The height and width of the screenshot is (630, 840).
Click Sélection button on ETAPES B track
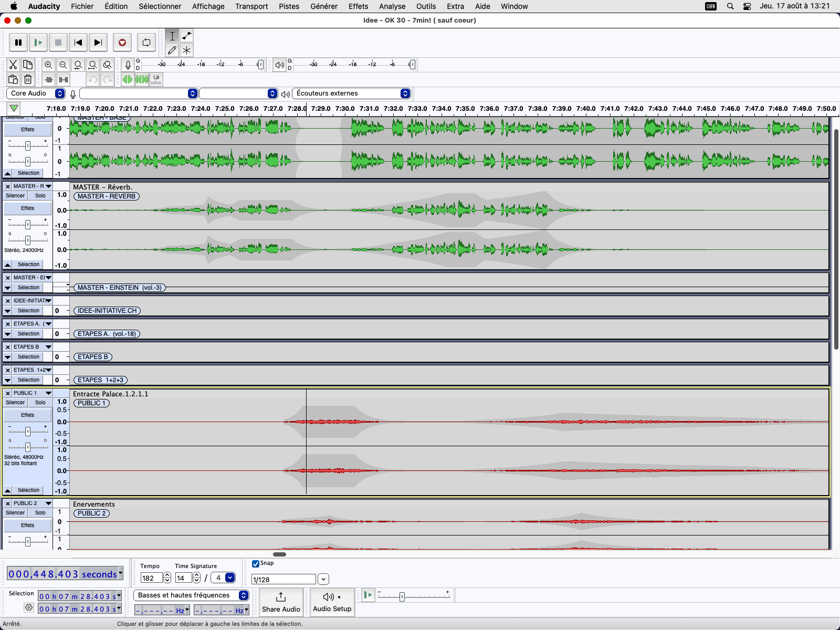tap(28, 357)
